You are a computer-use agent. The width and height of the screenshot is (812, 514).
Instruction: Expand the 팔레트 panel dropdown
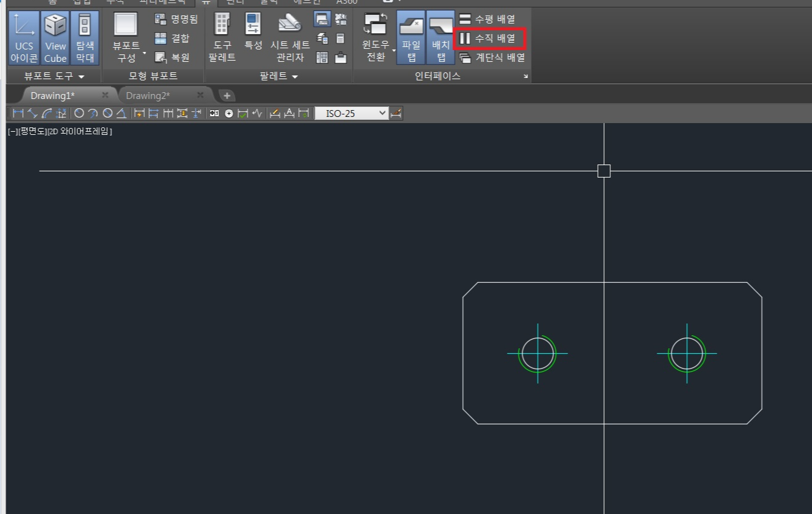tap(278, 77)
